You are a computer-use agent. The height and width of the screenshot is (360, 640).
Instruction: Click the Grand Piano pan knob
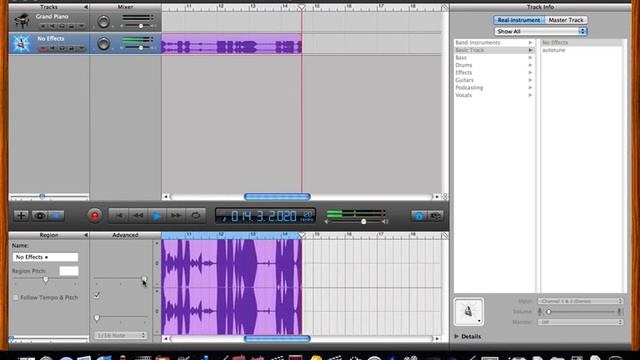coord(104,21)
